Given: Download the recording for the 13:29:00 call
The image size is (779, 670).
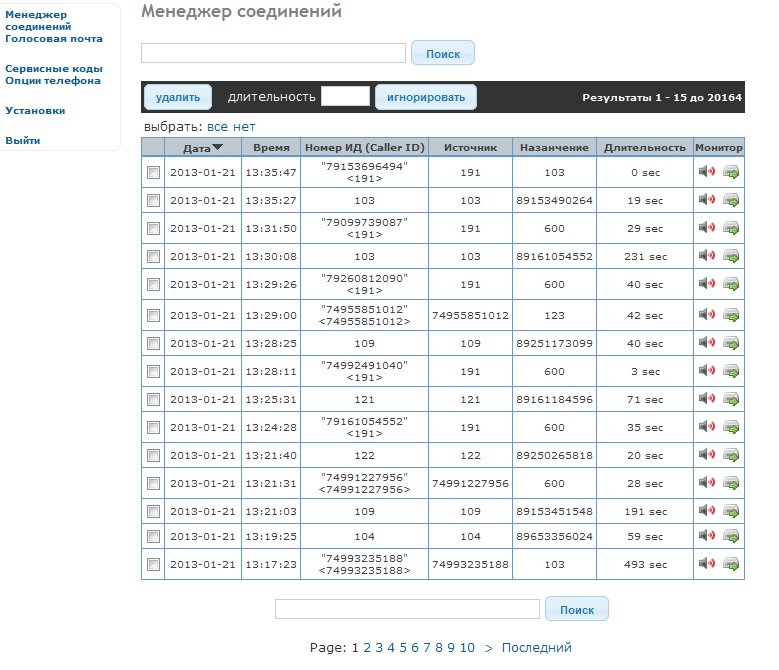Looking at the screenshot, I should (x=731, y=315).
